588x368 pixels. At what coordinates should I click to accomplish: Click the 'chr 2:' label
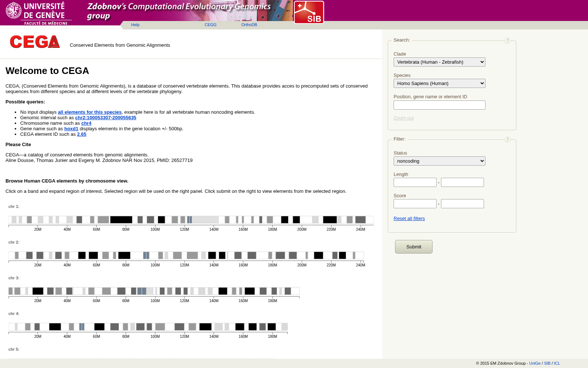coord(14,243)
